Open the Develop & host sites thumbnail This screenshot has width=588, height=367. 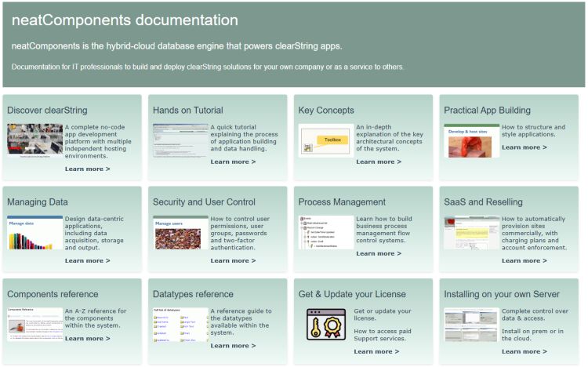click(x=471, y=140)
